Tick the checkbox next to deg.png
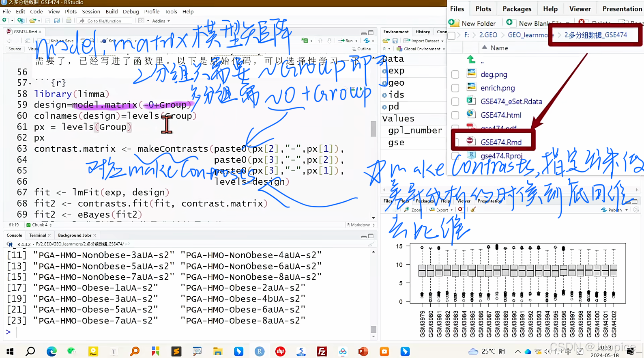This screenshot has height=358, width=644. 455,74
